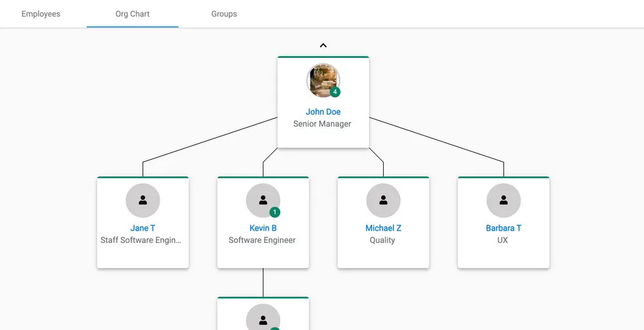Switch to the Employees tab

pyautogui.click(x=41, y=14)
